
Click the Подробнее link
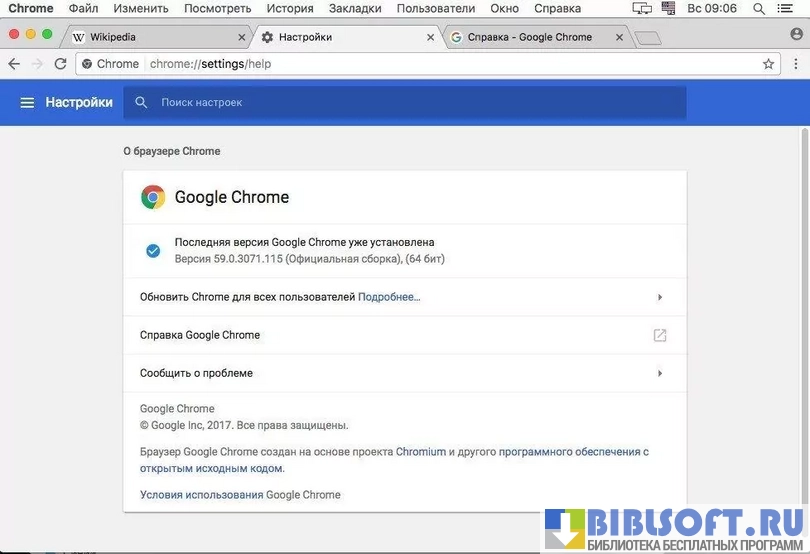pyautogui.click(x=389, y=297)
